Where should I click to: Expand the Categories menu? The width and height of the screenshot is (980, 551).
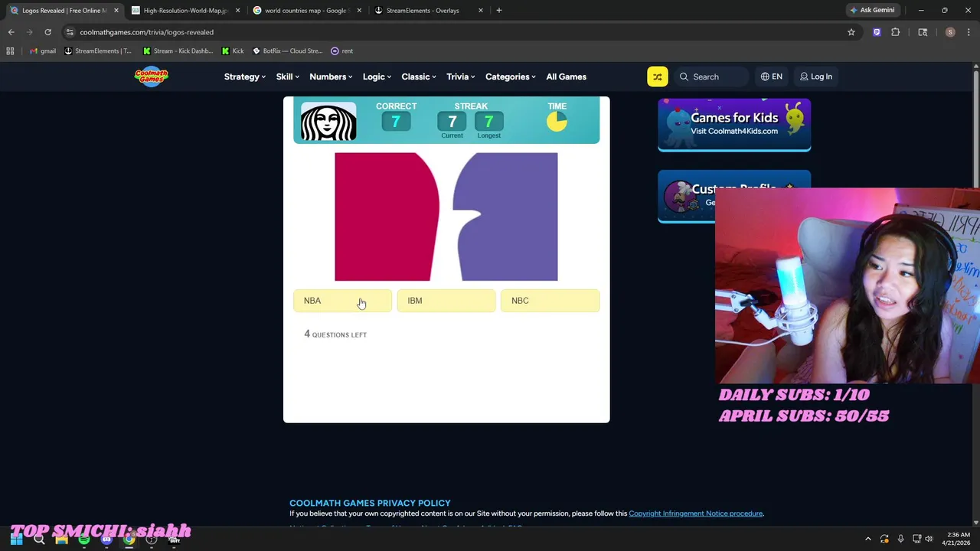pos(511,77)
